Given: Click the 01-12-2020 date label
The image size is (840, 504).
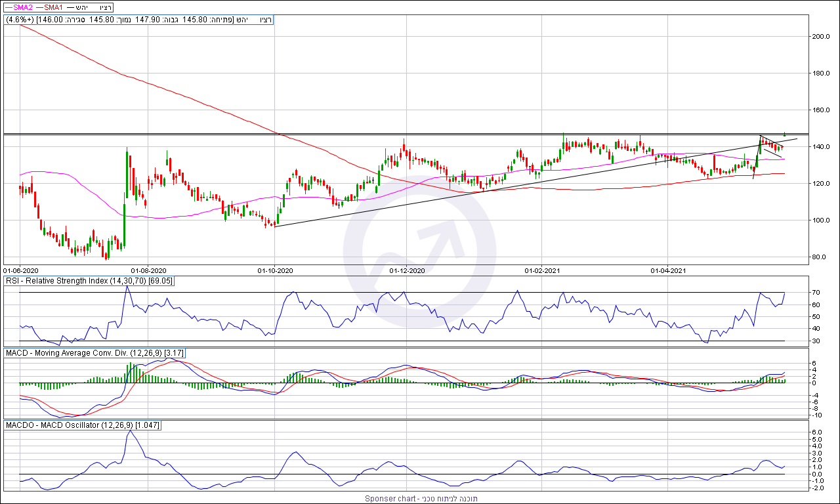Looking at the screenshot, I should point(408,270).
